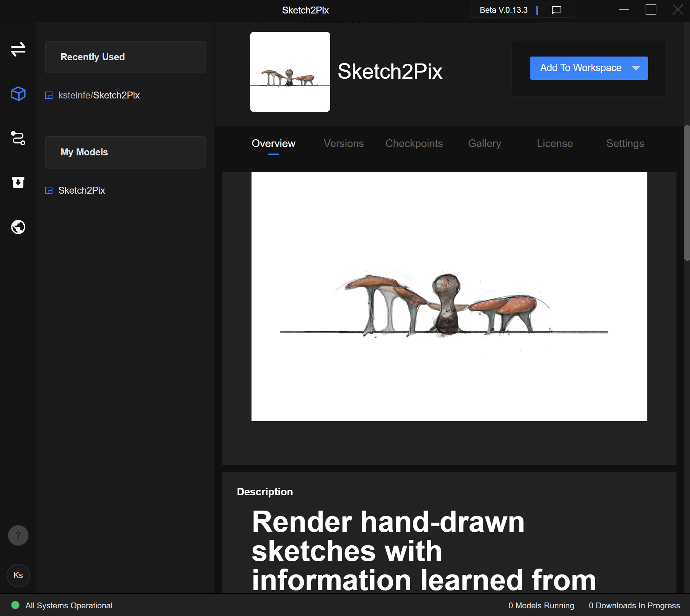Switch to the Checkpoints tab
Screen dimensions: 690x616
414,143
